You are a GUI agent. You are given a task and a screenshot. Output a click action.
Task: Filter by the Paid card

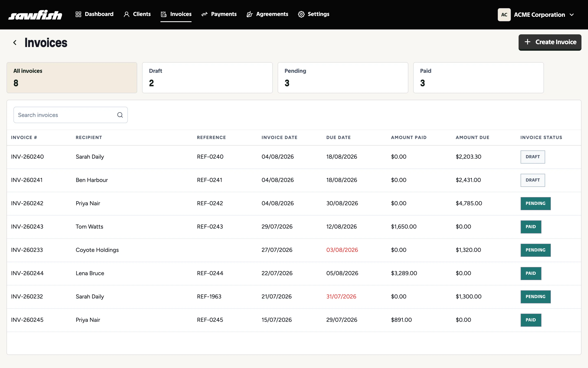tap(478, 78)
